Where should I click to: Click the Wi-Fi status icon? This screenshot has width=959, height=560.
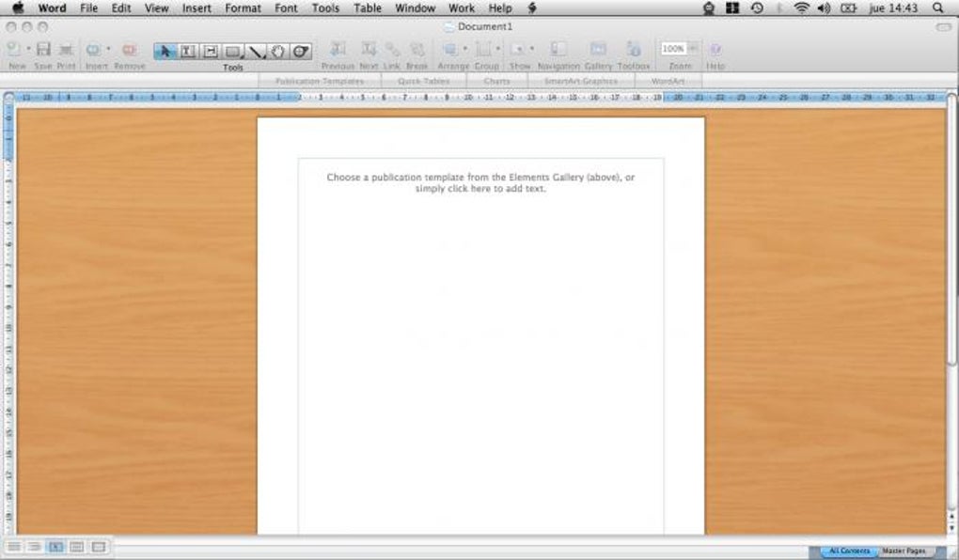point(801,8)
